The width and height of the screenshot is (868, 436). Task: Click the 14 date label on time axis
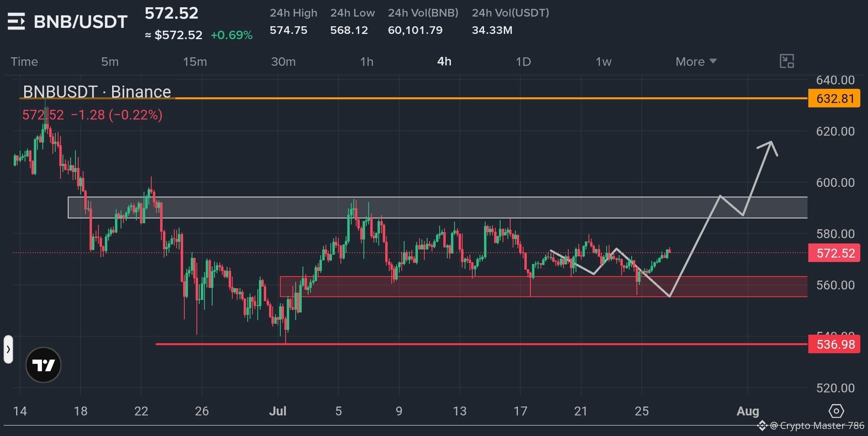(x=20, y=411)
